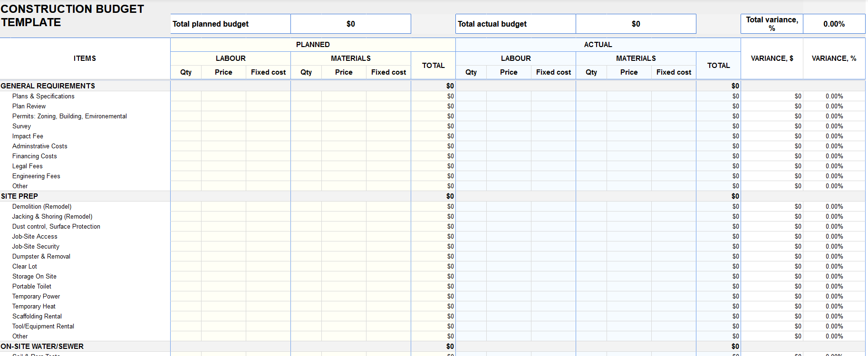
Task: Select the Total planned budget label cell
Action: [231, 24]
